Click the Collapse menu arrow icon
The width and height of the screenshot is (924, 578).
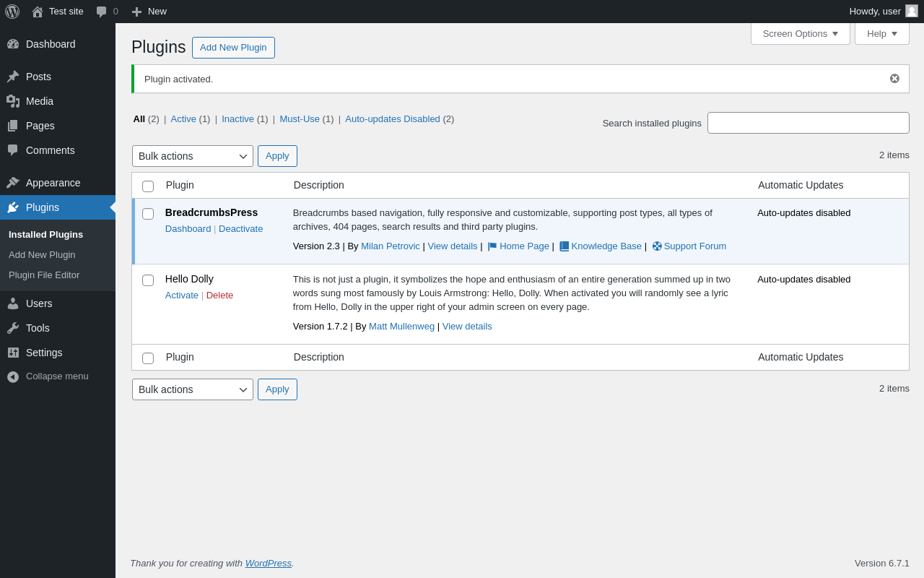click(13, 376)
